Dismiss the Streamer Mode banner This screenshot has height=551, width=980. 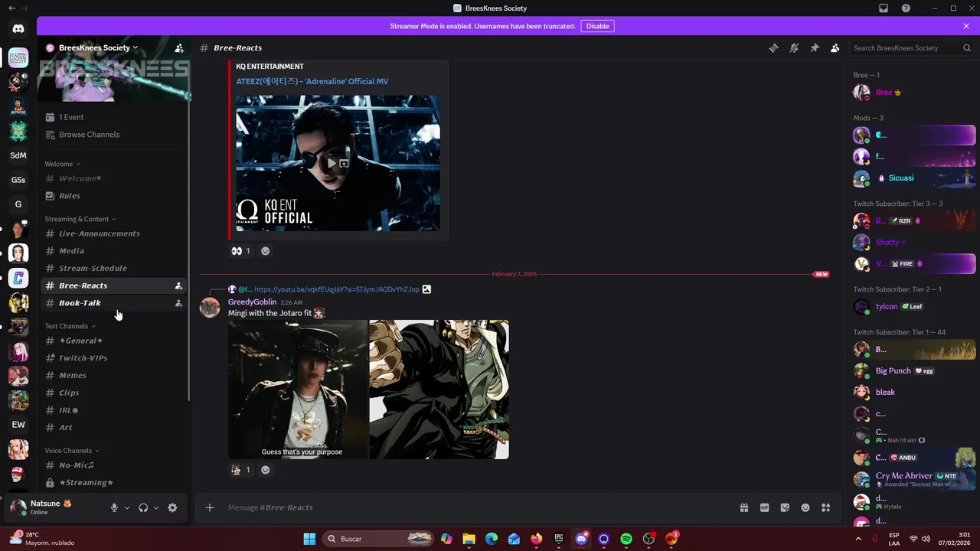(x=966, y=26)
